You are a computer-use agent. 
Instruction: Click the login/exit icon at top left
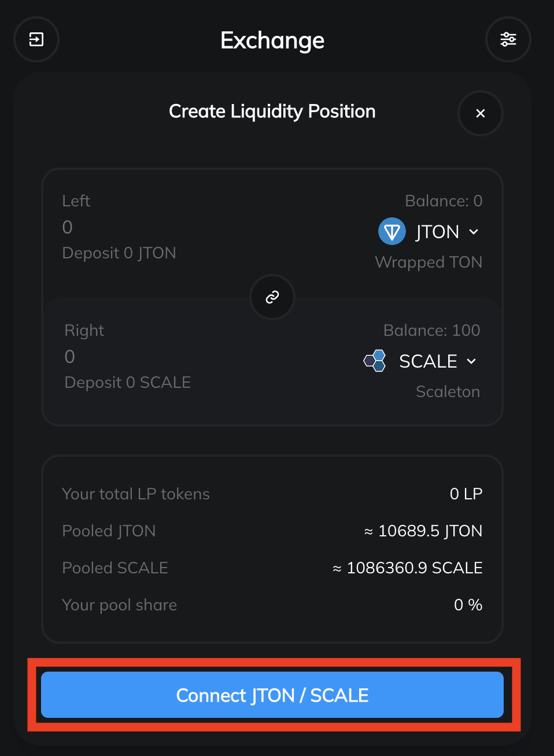pyautogui.click(x=36, y=39)
